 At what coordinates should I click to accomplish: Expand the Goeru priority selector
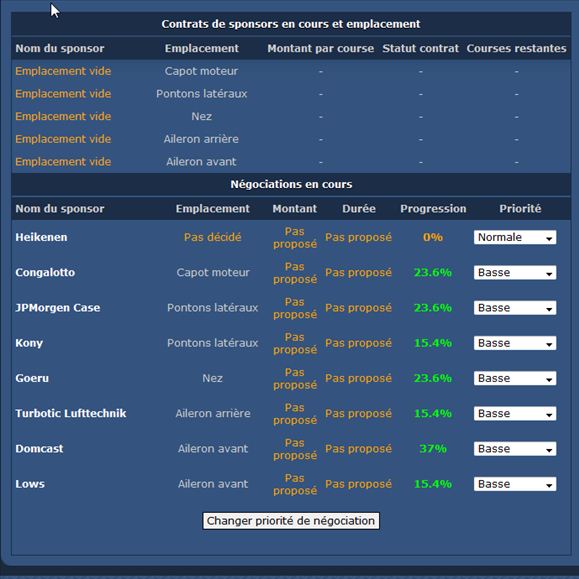[x=515, y=378]
